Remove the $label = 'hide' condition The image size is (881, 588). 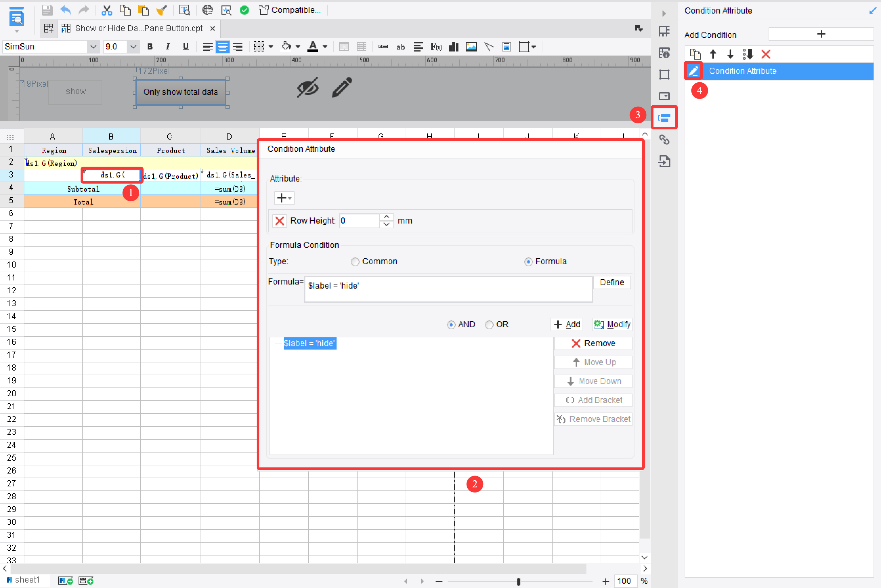(592, 343)
